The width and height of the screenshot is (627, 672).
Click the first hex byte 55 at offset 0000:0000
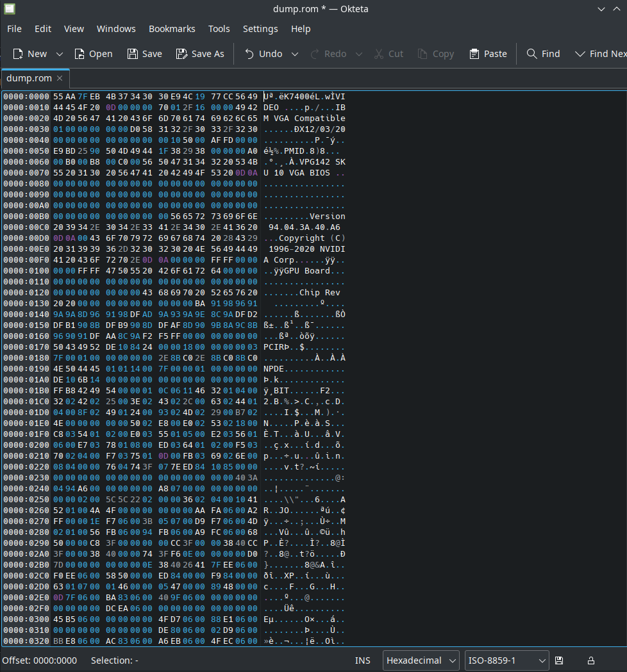click(58, 96)
